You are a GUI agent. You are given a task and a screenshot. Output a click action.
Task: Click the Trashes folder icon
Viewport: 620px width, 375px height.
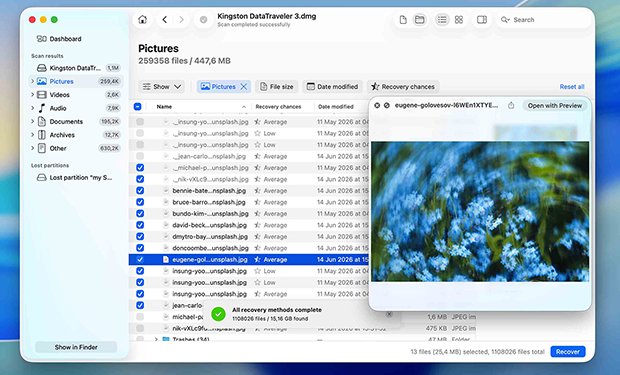(x=166, y=339)
